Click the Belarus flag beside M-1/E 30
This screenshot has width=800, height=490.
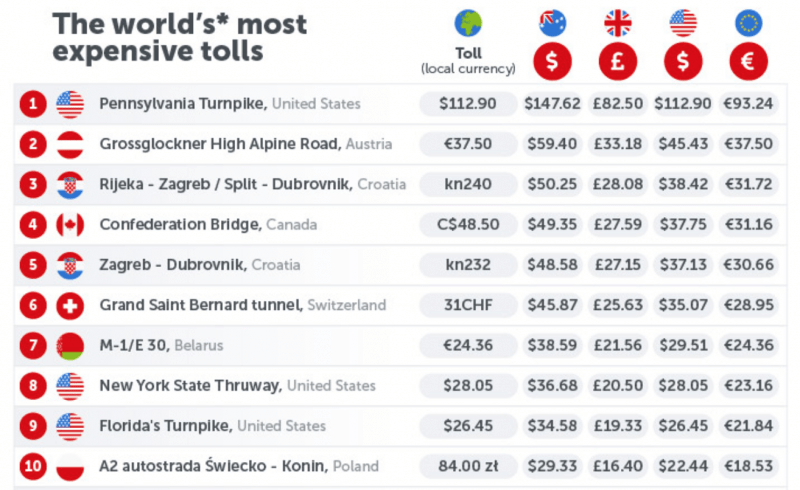click(x=70, y=346)
